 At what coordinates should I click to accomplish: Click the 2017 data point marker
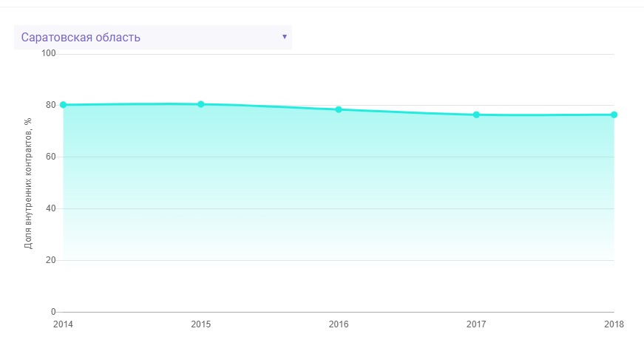click(476, 115)
